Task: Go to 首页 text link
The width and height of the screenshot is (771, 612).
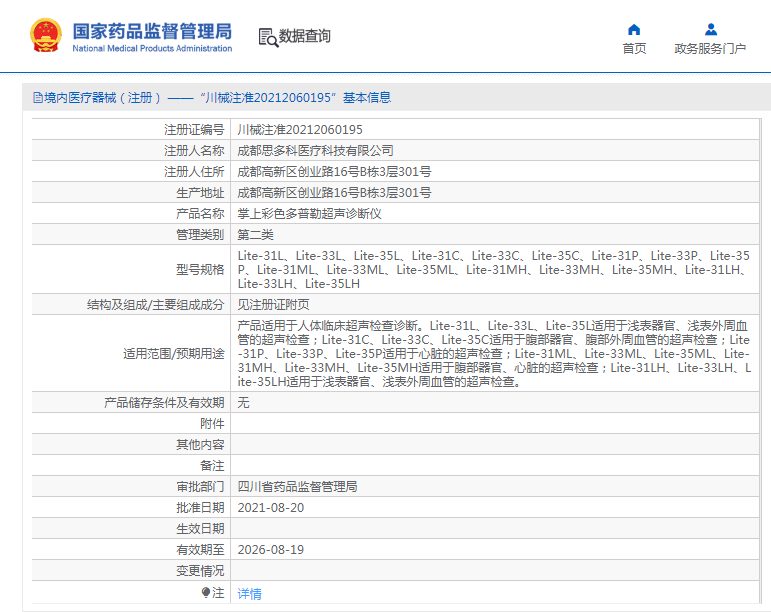Action: coord(634,49)
